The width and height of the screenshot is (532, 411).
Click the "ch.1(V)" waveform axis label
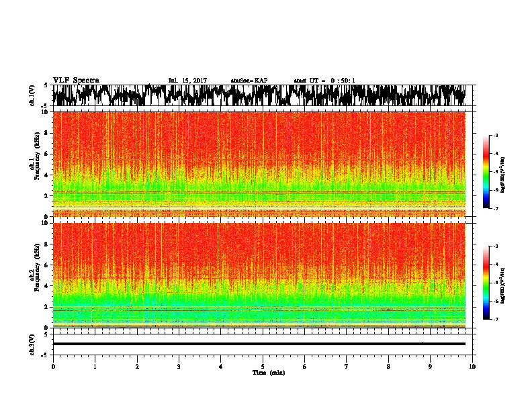[32, 95]
